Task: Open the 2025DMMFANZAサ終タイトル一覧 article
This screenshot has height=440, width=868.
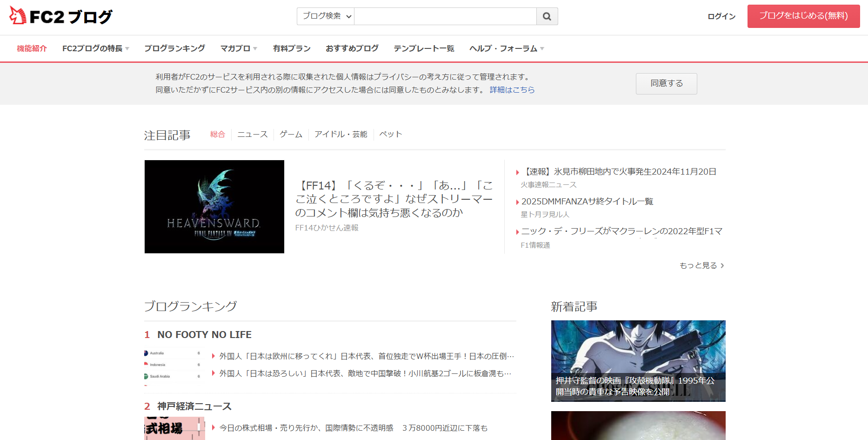Action: [x=588, y=202]
